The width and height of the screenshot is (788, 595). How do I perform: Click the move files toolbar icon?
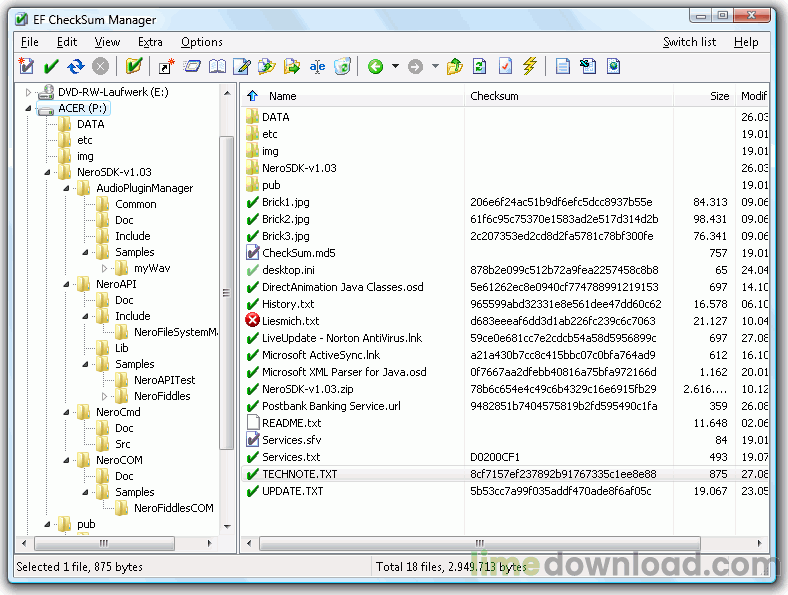point(292,66)
